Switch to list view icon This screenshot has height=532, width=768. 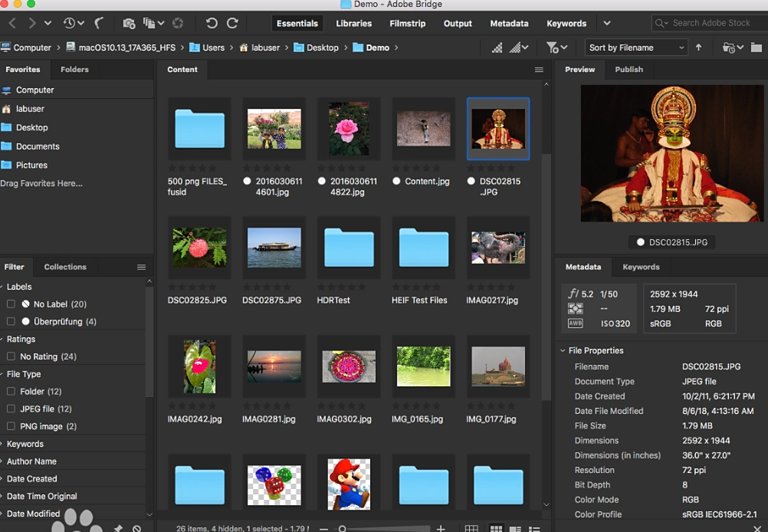(x=534, y=528)
